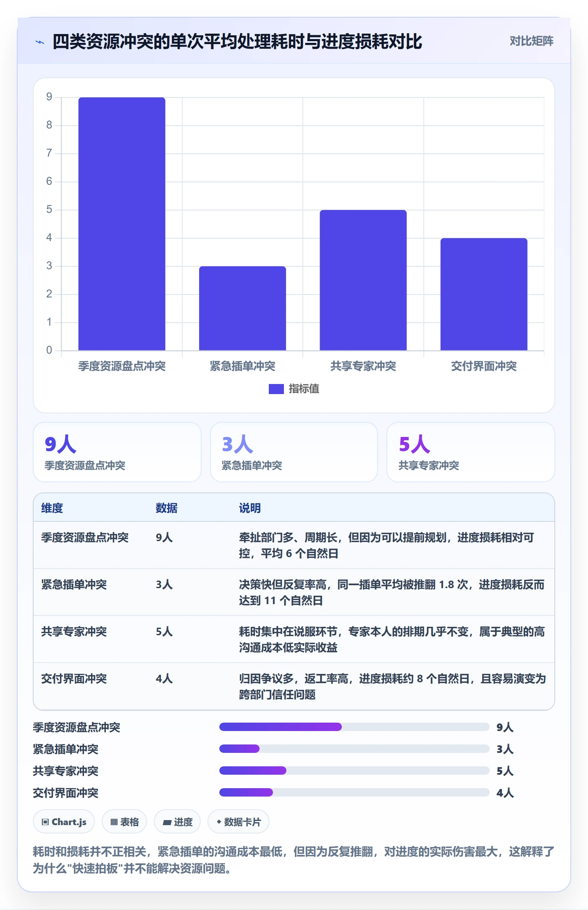This screenshot has width=588, height=910.
Task: Select the chart bar for 交付界面冲突
Action: 484,294
